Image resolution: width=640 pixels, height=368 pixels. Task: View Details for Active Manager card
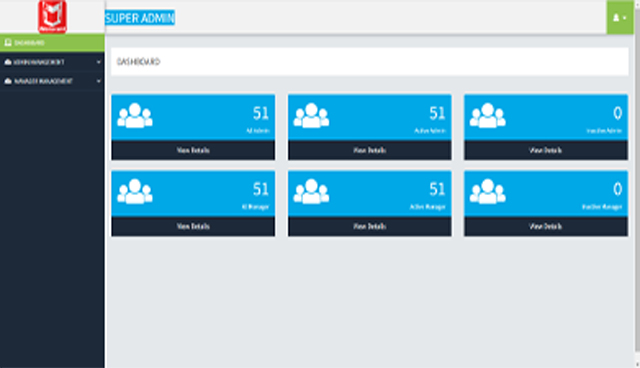point(369,226)
